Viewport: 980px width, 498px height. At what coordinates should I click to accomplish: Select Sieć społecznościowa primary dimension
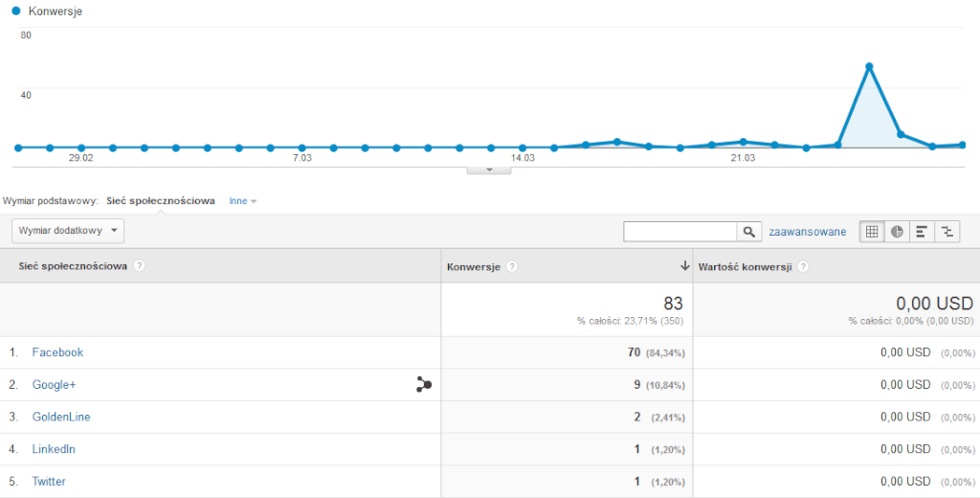pos(161,201)
